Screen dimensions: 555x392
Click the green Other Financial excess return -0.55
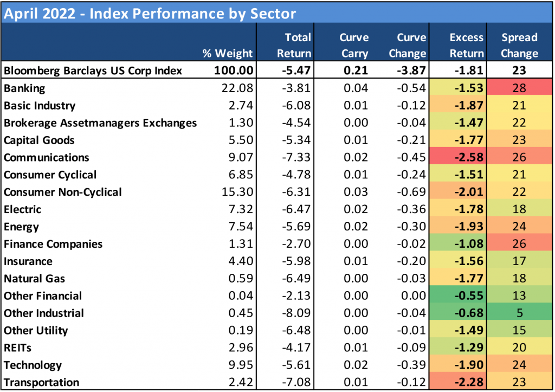[466, 295]
